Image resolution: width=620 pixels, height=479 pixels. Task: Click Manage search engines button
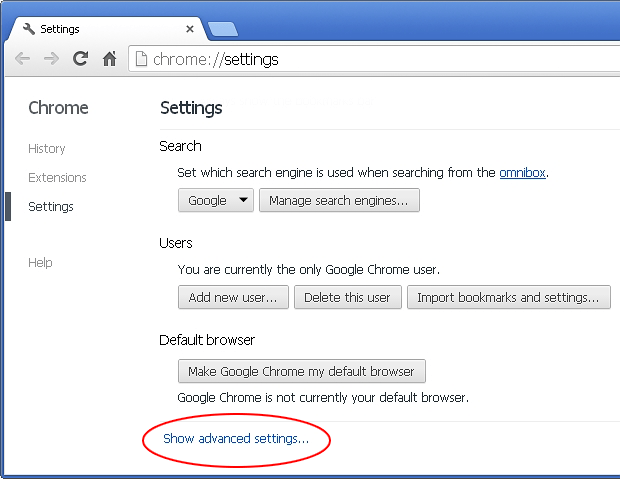[x=339, y=200]
